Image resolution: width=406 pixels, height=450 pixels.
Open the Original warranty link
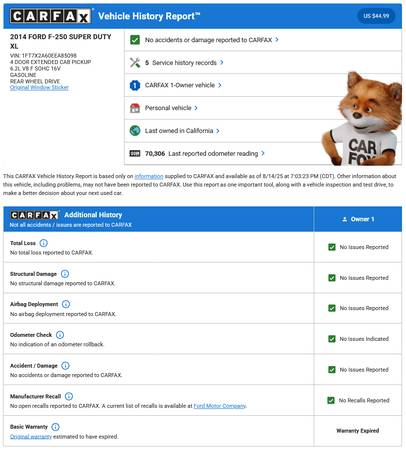(31, 437)
